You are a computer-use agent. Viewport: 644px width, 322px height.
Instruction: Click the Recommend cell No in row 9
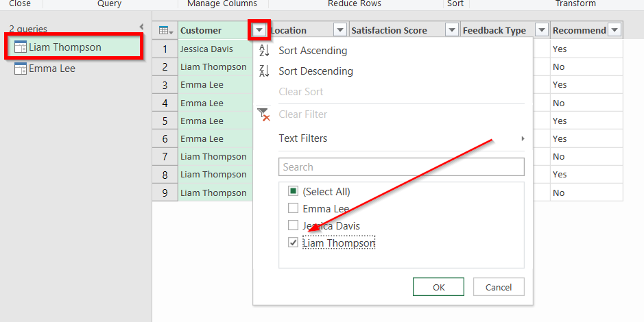(586, 193)
